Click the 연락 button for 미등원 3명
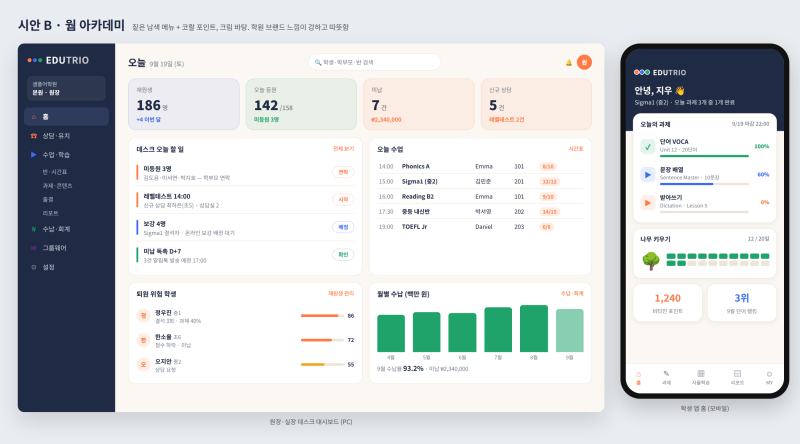 pos(343,172)
